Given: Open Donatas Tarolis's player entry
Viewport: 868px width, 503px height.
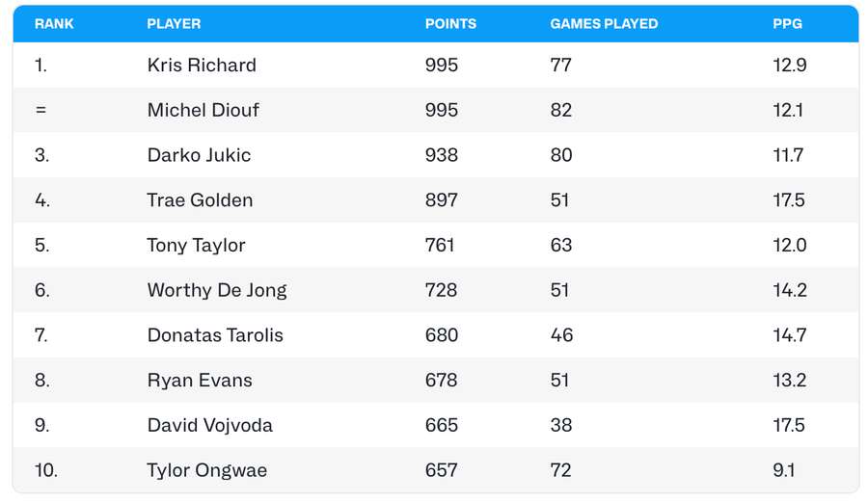Looking at the screenshot, I should pos(215,335).
